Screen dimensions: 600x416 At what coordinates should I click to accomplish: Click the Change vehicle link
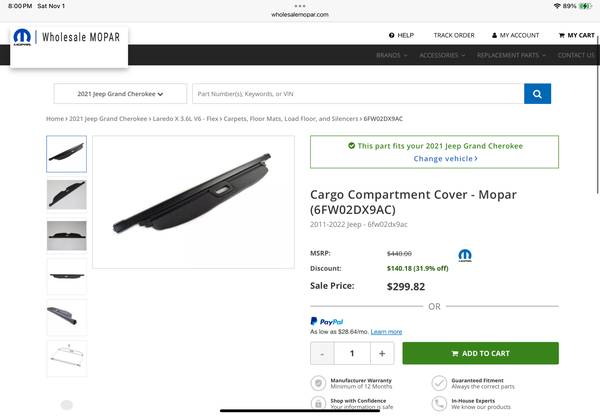coord(445,159)
